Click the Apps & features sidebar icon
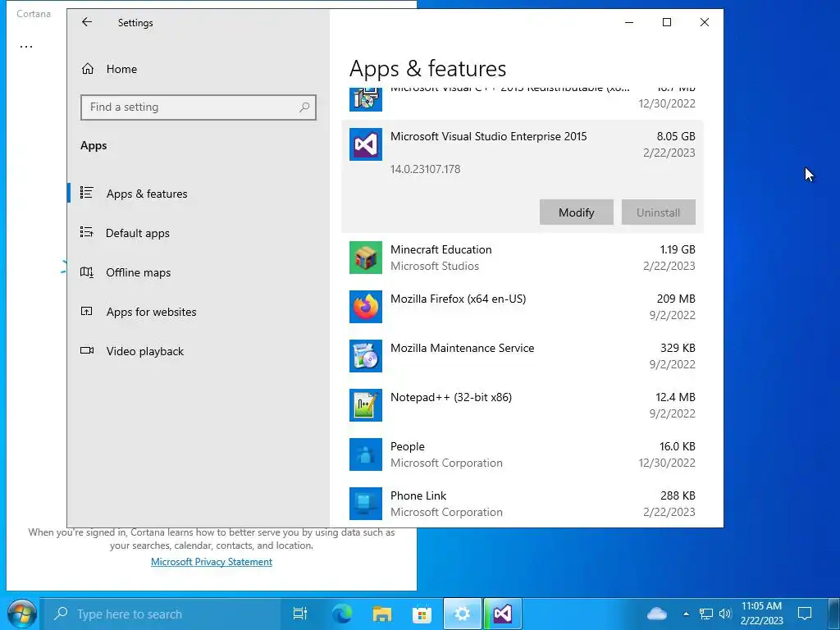Viewport: 840px width, 630px height. [87, 193]
